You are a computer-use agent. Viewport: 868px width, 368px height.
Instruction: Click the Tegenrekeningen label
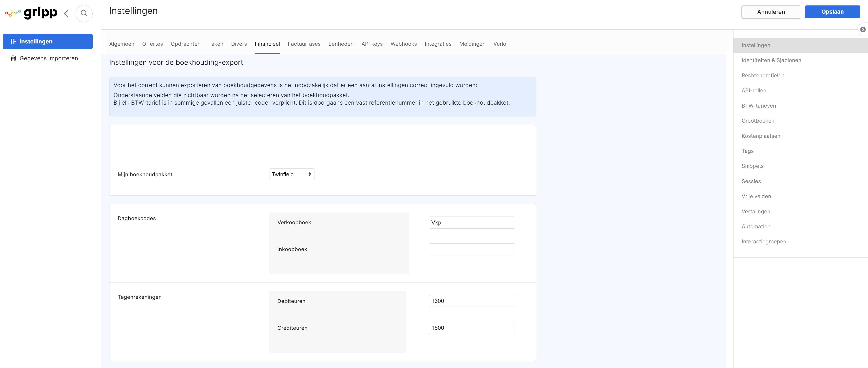pos(140,297)
